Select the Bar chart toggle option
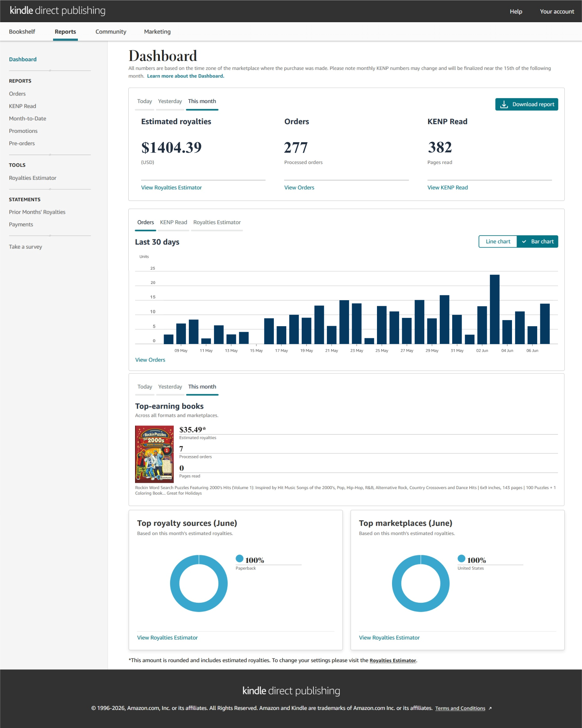The image size is (582, 728). pos(538,242)
